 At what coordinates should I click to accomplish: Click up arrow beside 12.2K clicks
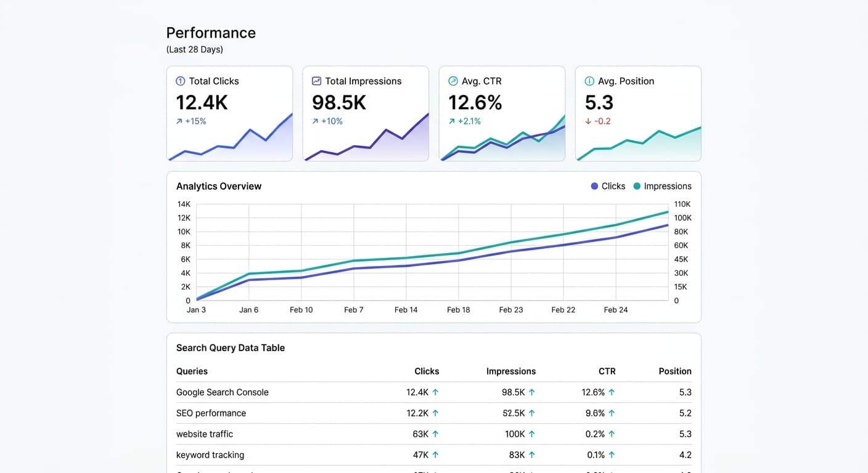435,413
